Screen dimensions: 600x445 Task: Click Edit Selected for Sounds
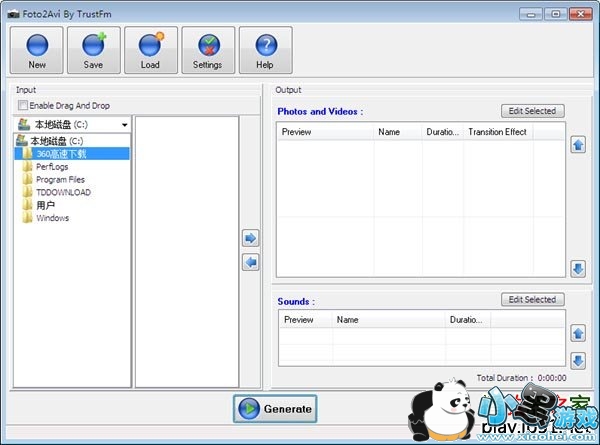tap(532, 299)
